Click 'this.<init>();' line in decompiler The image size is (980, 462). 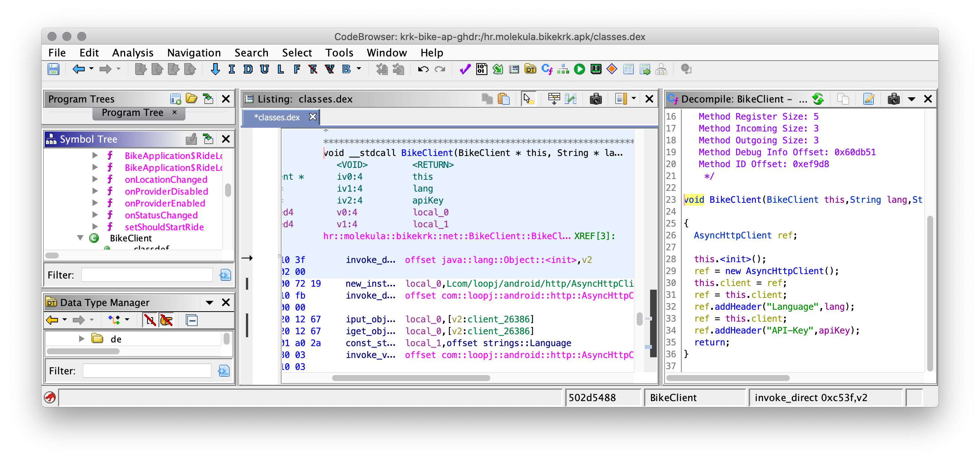pos(730,259)
